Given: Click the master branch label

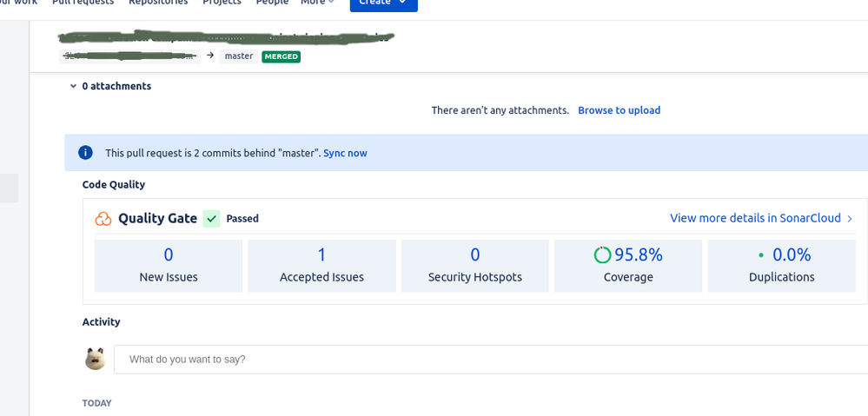Looking at the screenshot, I should coord(239,56).
